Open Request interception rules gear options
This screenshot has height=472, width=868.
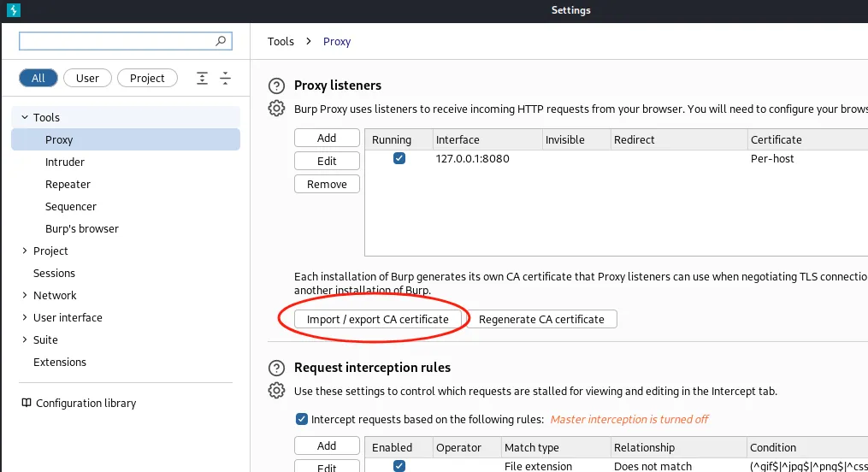[276, 391]
